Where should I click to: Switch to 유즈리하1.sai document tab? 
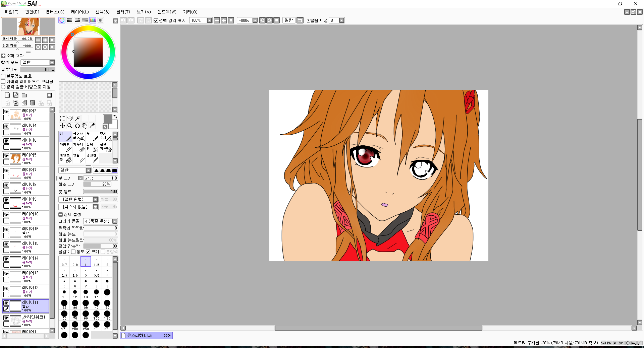point(146,336)
